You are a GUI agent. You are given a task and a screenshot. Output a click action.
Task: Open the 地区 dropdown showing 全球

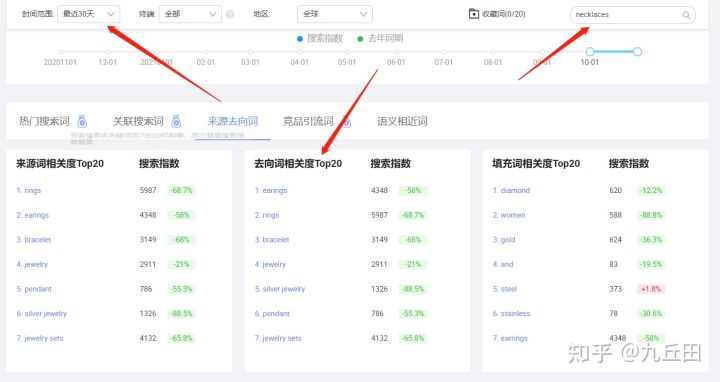click(x=335, y=14)
